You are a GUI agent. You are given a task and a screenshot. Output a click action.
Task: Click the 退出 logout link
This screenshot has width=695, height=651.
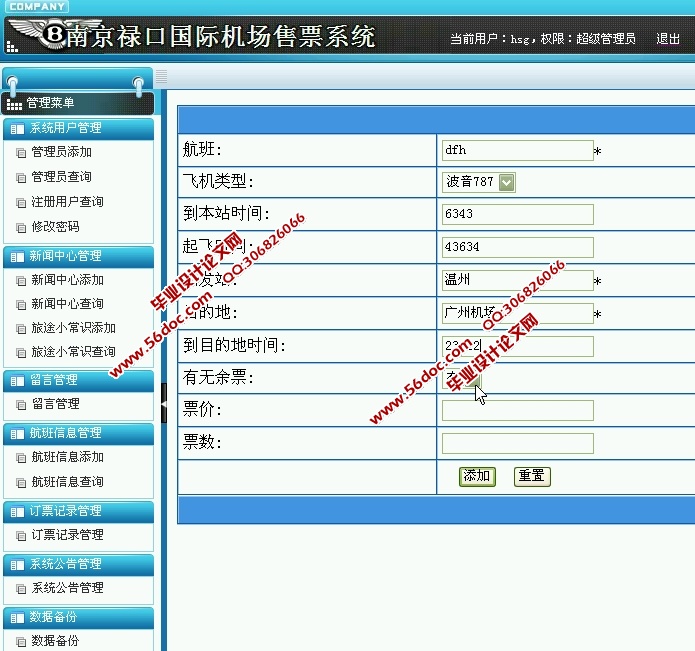[x=668, y=39]
